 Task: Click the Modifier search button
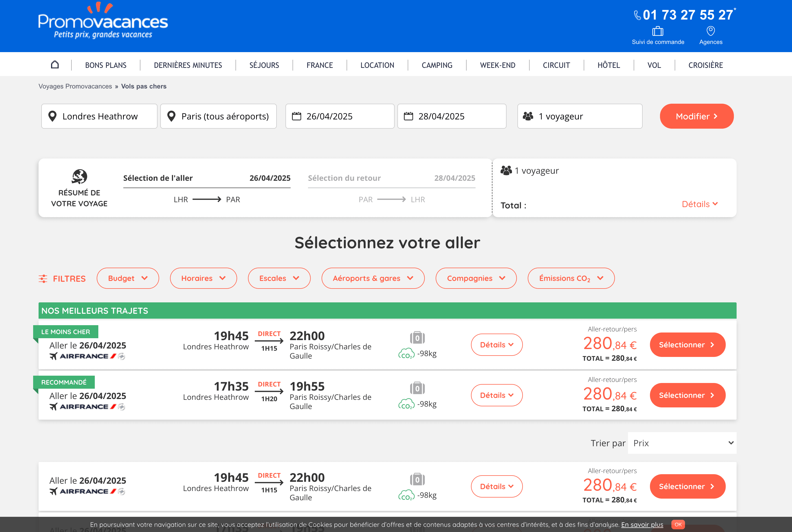point(697,116)
